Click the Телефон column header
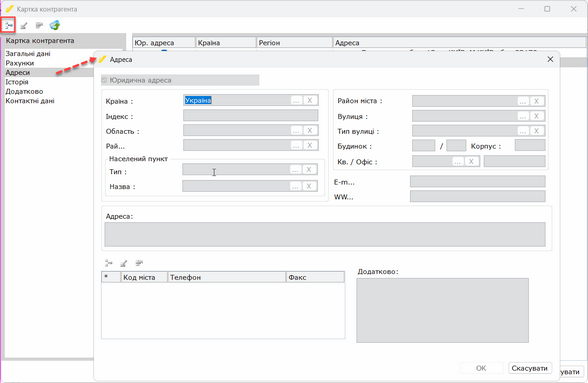 226,277
